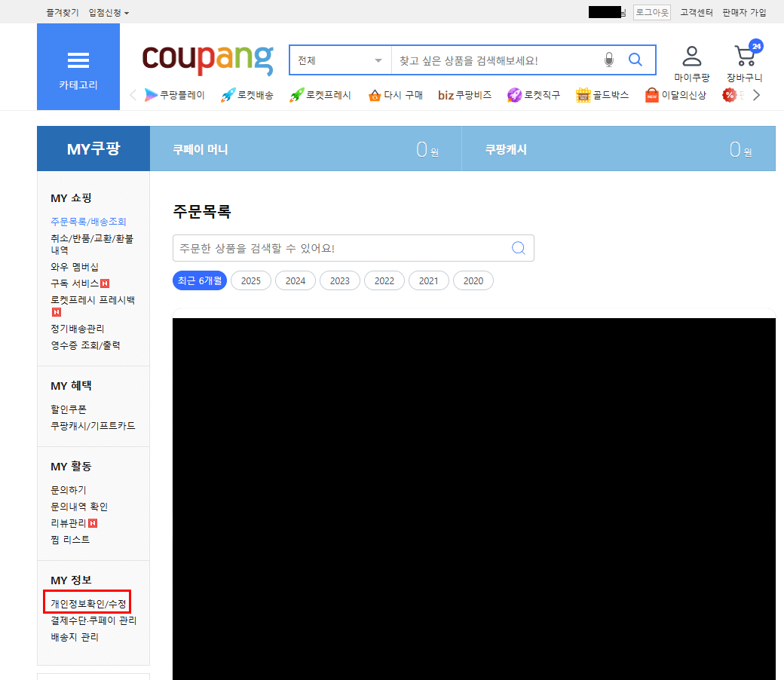
Task: Toggle the 최근 6개월 order filter
Action: (x=199, y=280)
